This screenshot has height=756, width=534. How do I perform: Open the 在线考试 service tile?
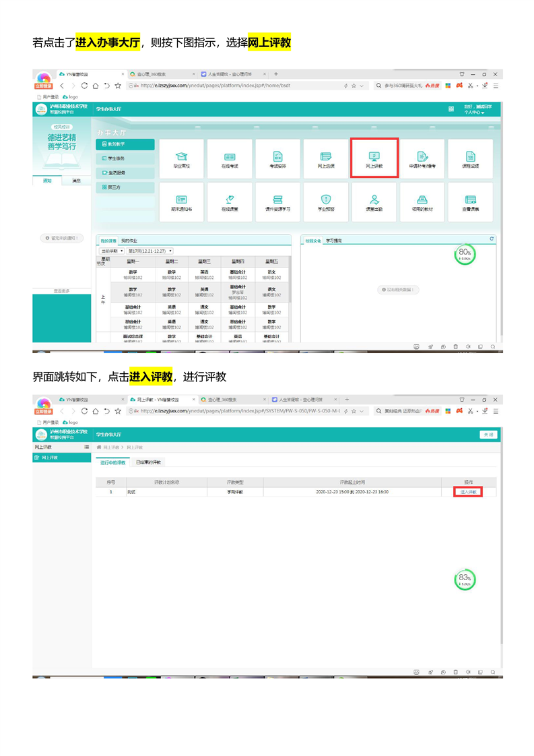click(230, 159)
